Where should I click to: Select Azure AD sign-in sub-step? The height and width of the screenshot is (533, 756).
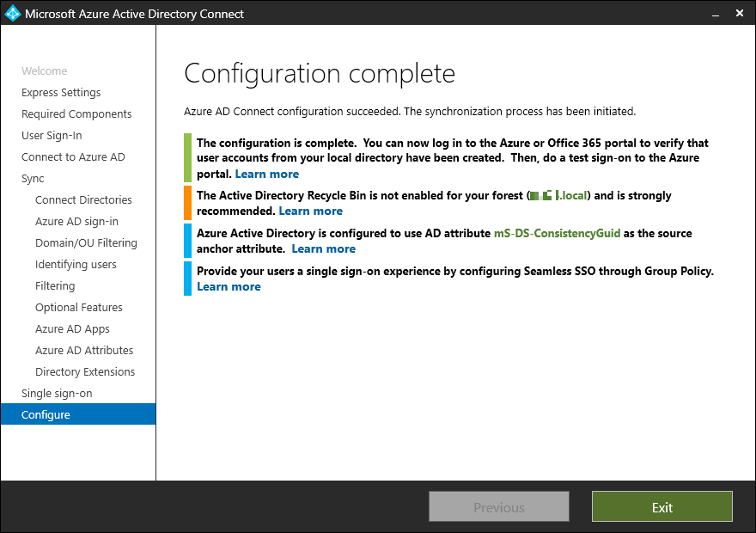[x=76, y=222]
